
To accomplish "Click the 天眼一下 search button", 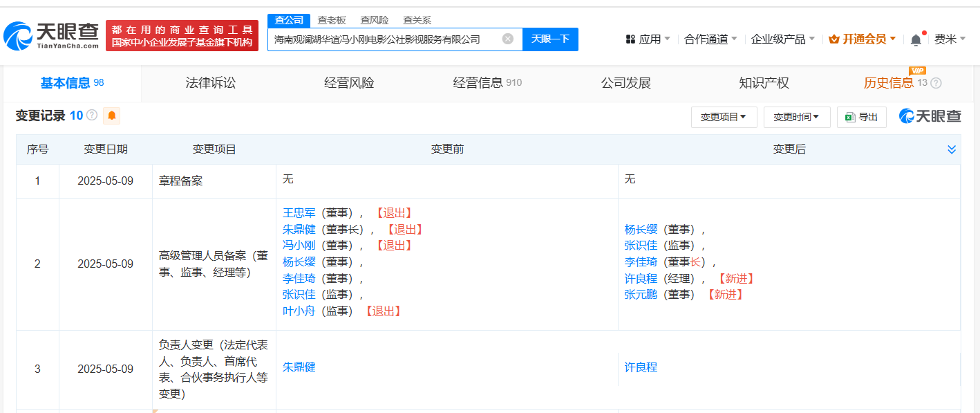I will pos(550,39).
